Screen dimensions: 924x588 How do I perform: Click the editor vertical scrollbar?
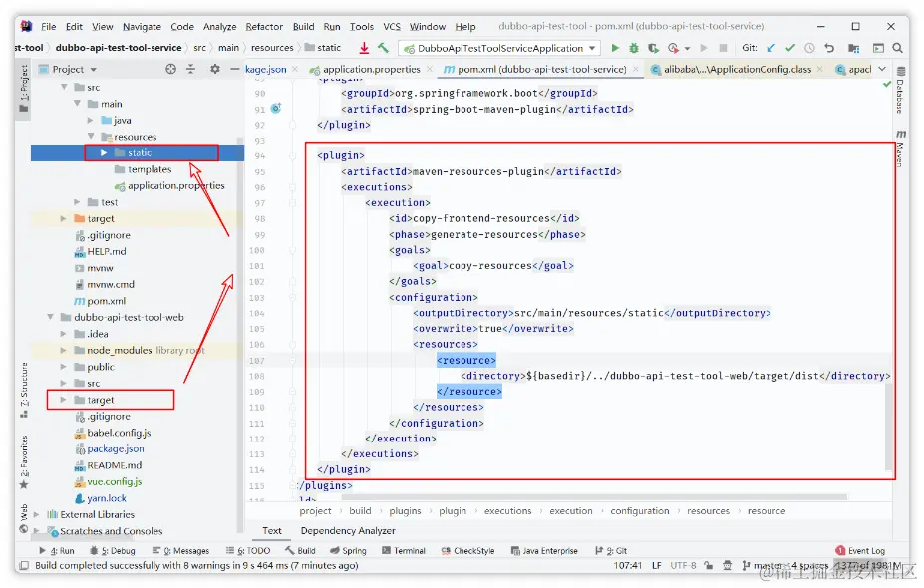[x=889, y=428]
